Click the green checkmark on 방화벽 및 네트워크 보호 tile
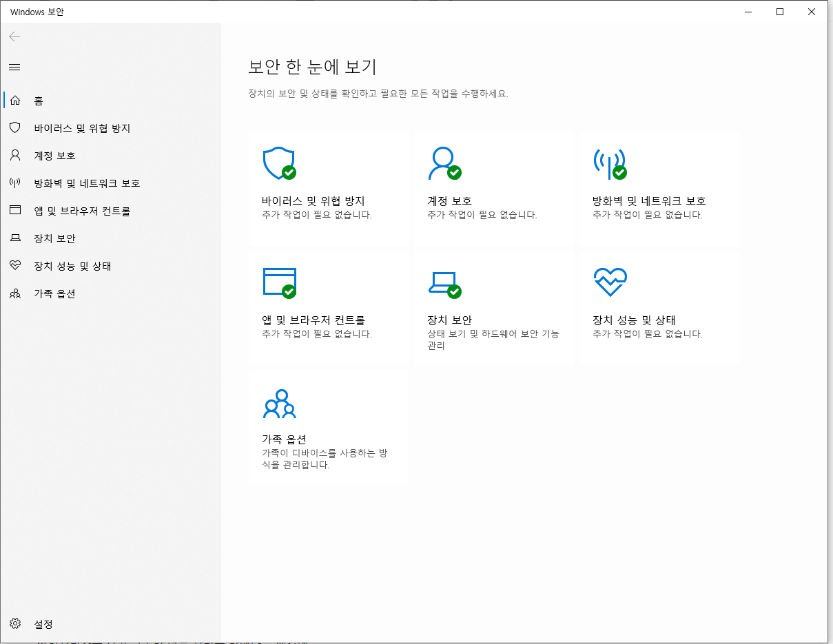The height and width of the screenshot is (644, 833). 620,172
